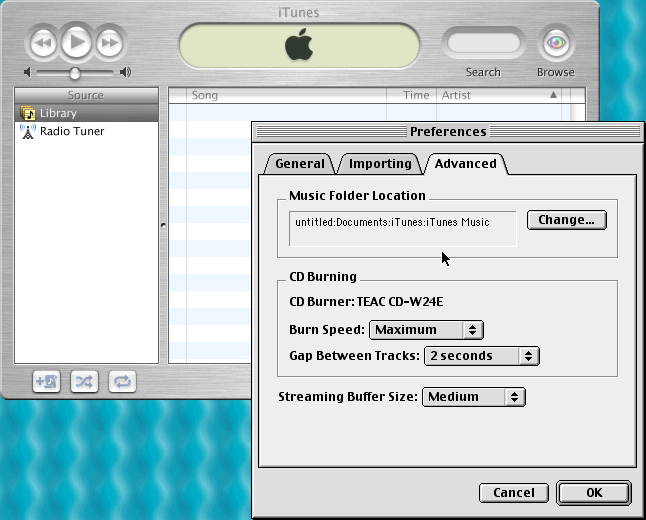
Task: Confirm Preferences with OK
Action: coord(594,493)
